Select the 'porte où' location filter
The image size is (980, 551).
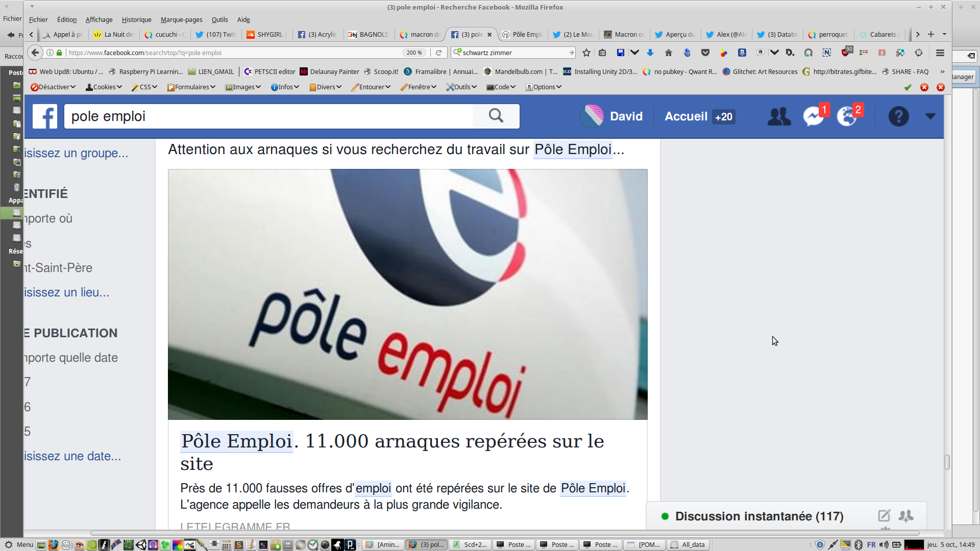pos(49,218)
